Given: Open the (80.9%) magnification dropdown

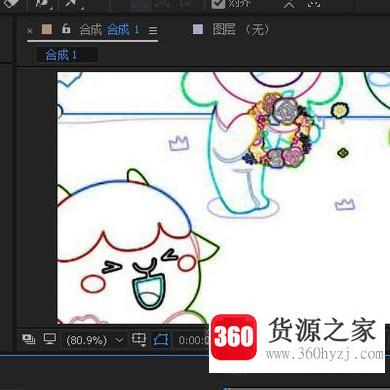Looking at the screenshot, I should (x=94, y=340).
